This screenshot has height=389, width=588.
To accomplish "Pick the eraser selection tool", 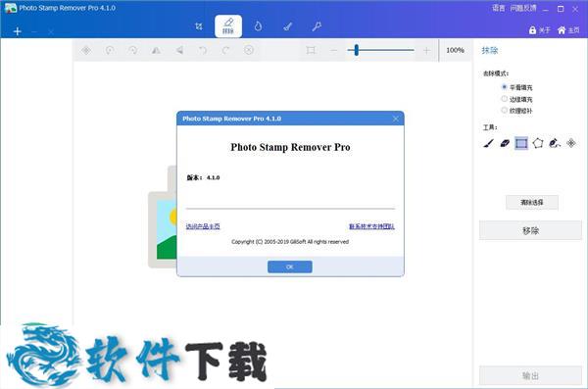I will pyautogui.click(x=505, y=143).
